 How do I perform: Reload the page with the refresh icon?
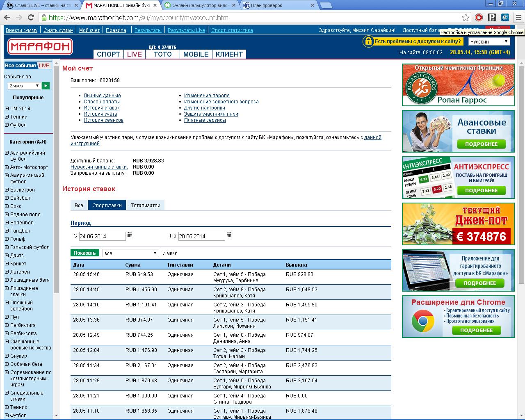[31, 18]
